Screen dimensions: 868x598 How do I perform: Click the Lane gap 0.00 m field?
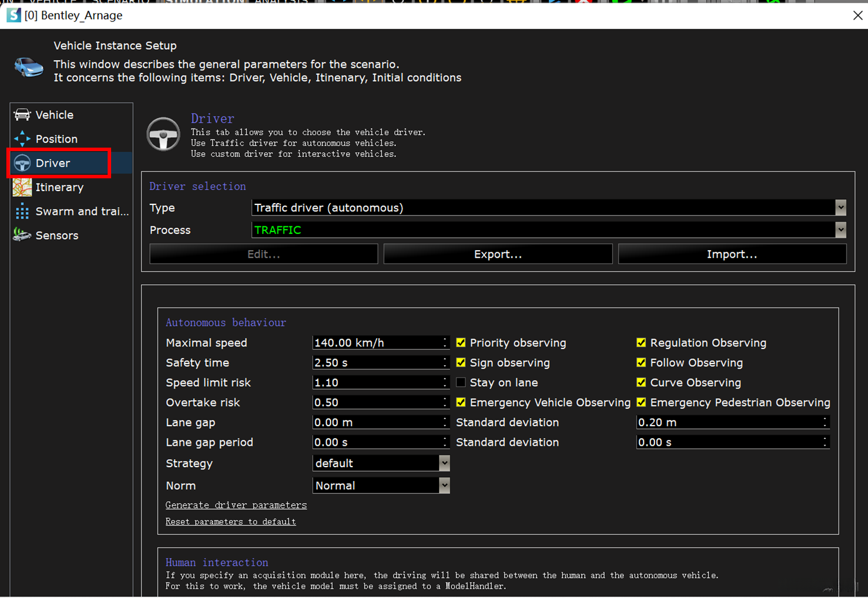click(381, 422)
